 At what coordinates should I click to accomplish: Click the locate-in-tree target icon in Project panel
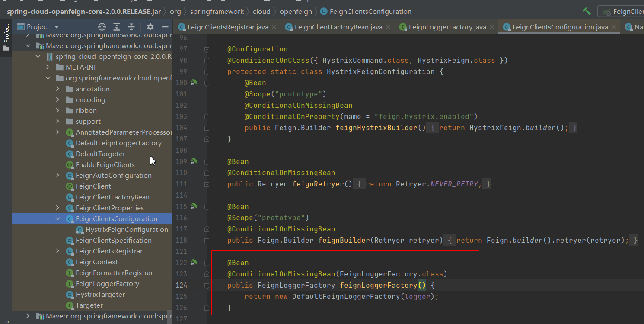pyautogui.click(x=102, y=27)
